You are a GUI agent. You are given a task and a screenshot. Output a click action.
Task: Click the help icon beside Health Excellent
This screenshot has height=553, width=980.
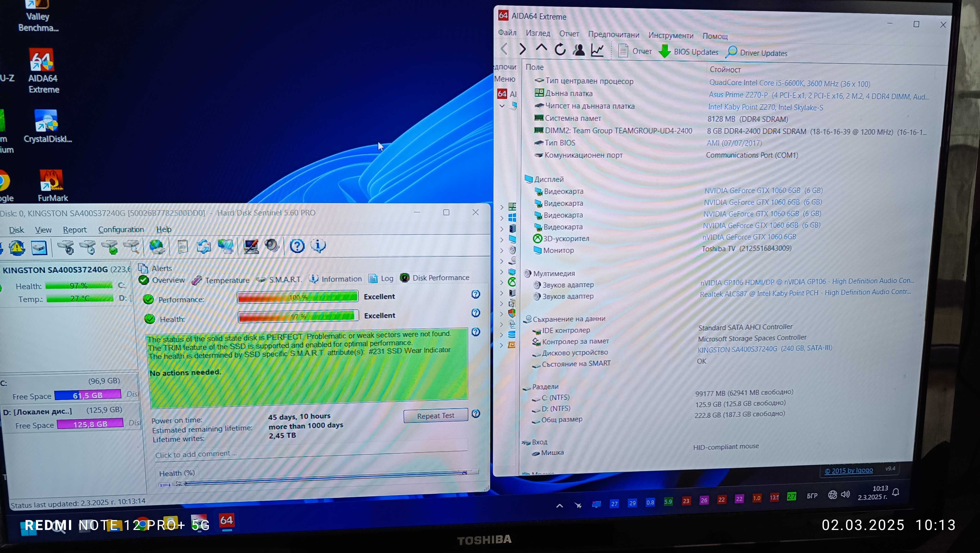click(x=476, y=313)
